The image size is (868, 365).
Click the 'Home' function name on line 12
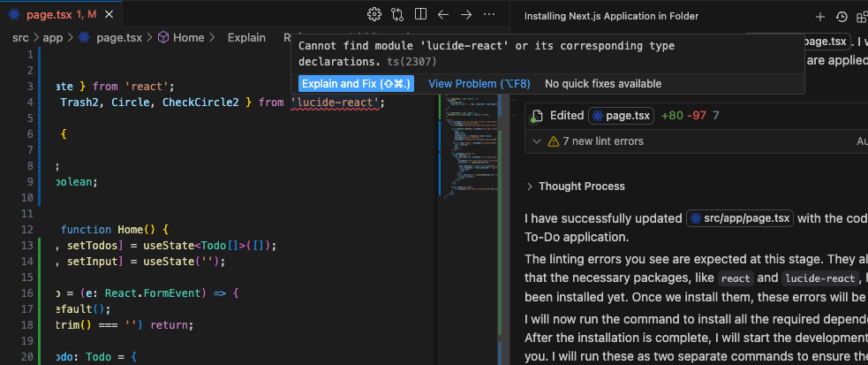(130, 229)
